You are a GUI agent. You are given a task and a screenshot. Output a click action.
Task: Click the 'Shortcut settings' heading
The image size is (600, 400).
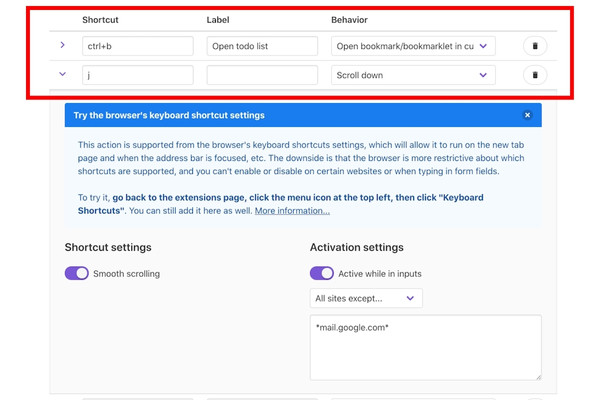108,247
